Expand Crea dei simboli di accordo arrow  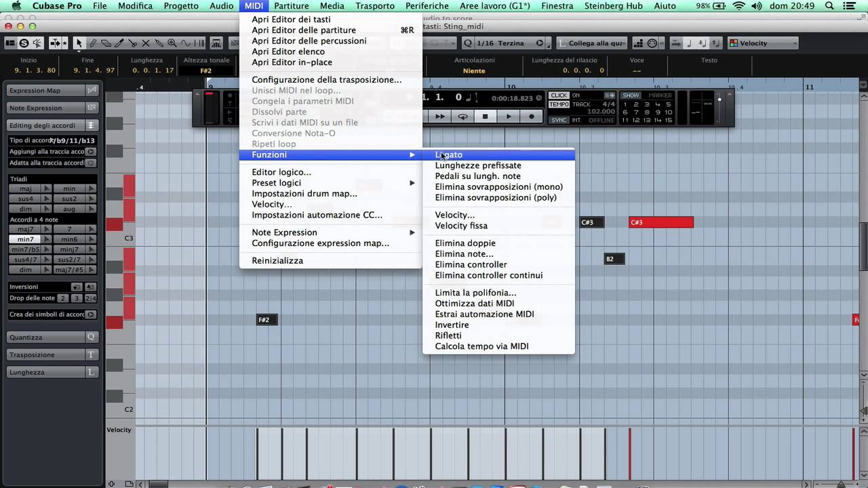tap(91, 314)
